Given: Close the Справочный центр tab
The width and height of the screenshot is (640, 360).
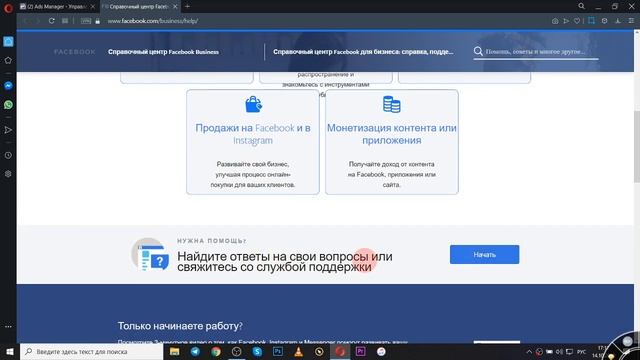Looking at the screenshot, I should 175,7.
